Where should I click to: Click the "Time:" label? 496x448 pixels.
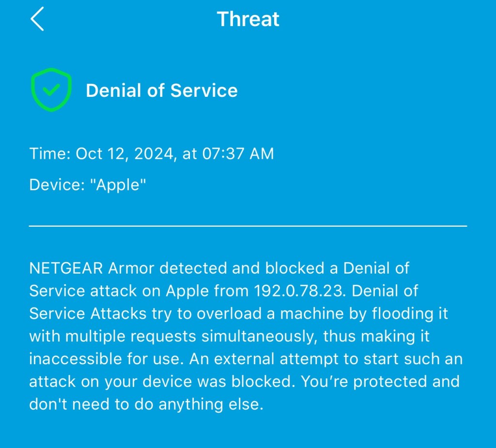[x=50, y=154]
